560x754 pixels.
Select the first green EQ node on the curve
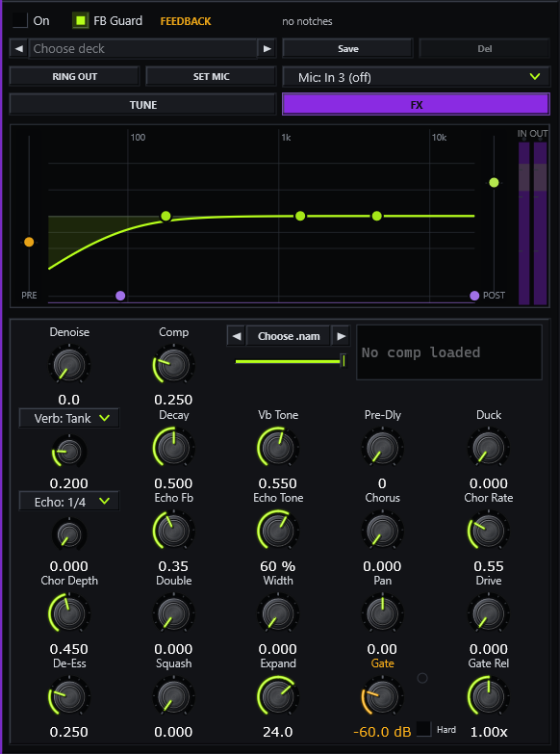pos(165,216)
